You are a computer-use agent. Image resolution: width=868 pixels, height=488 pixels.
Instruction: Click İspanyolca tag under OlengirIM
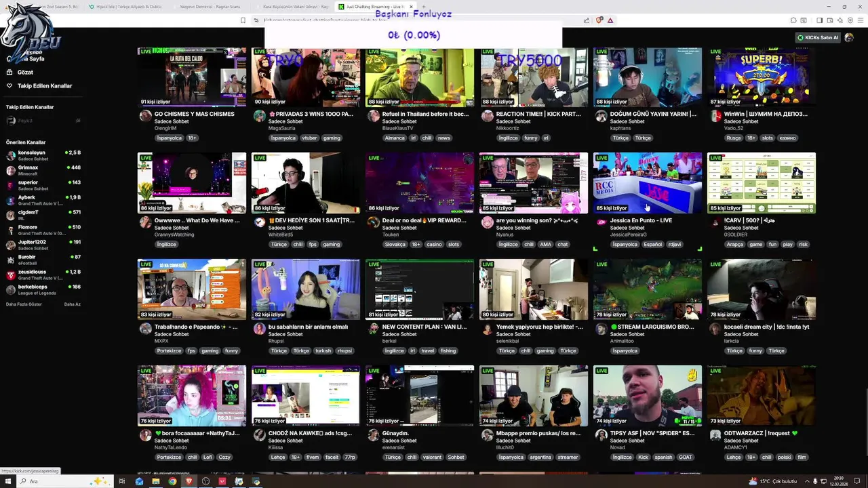[169, 138]
